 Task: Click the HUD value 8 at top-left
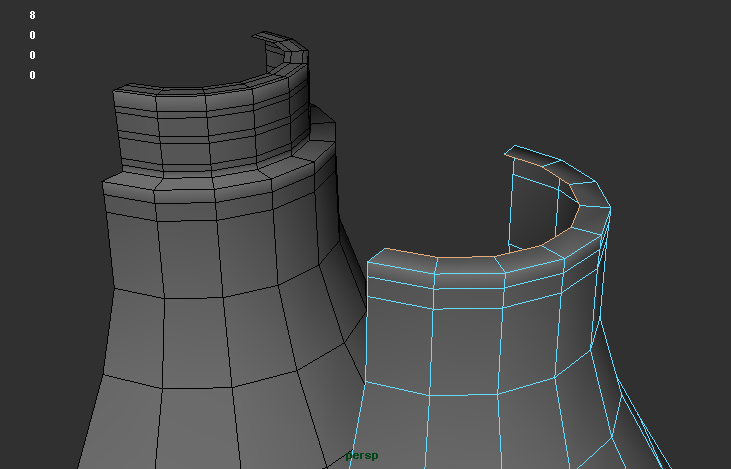(32, 16)
